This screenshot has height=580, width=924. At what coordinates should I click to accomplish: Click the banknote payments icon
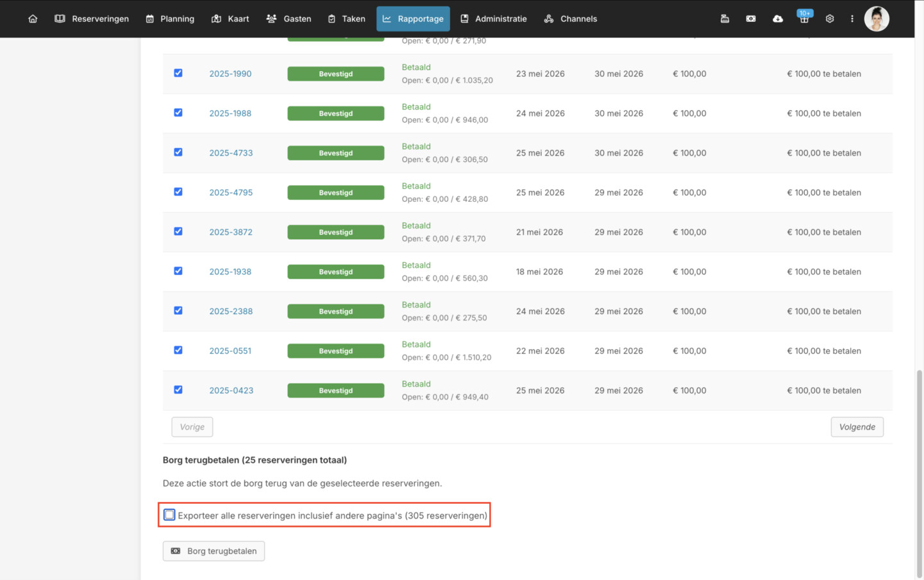[751, 19]
